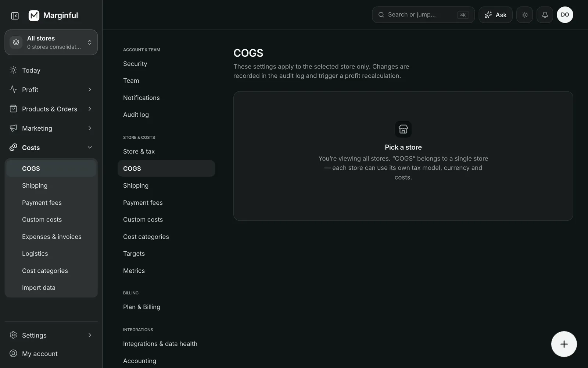
Task: Open notifications with the bell icon
Action: tap(545, 15)
